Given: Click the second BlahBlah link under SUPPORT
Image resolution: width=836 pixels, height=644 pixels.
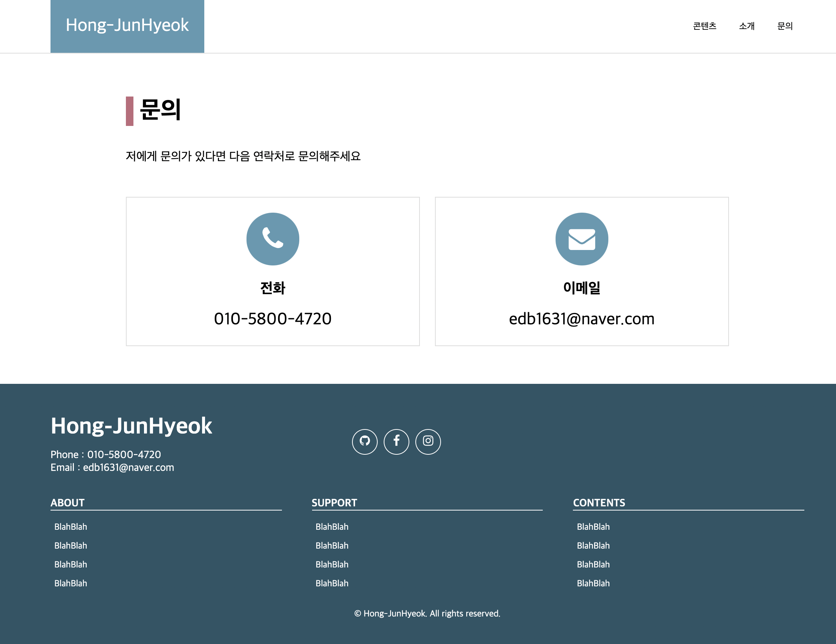Looking at the screenshot, I should click(331, 546).
